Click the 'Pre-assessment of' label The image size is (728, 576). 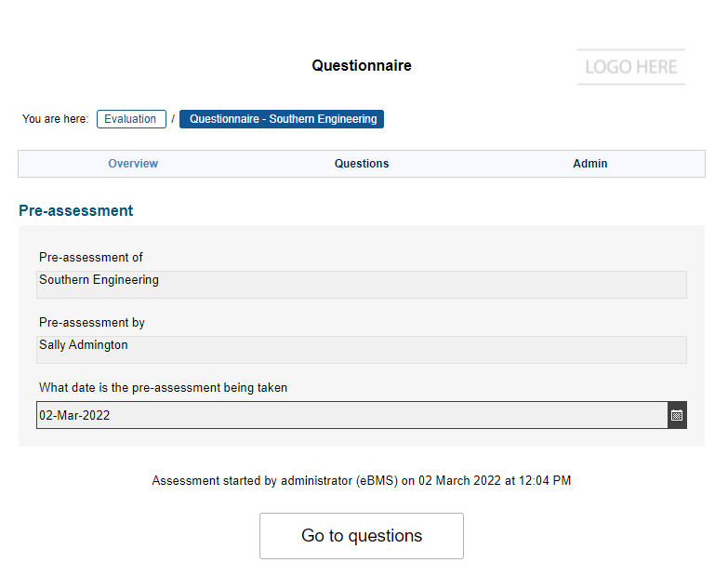point(91,258)
